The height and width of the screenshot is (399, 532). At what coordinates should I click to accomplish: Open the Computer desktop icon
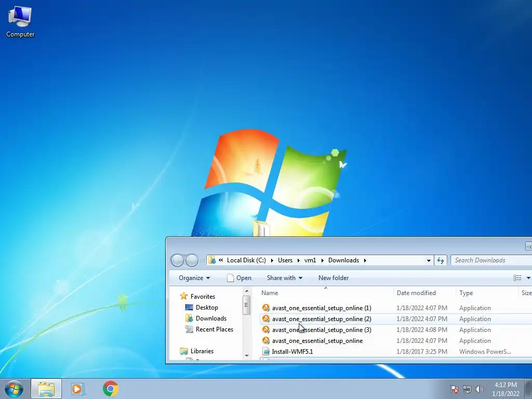[20, 22]
